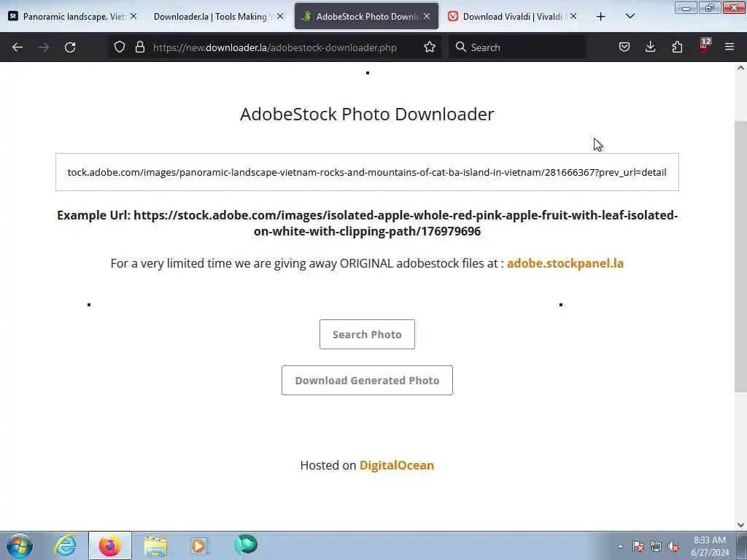Viewport: 747px width, 560px height.
Task: Show the Firefox downloads panel
Action: point(650,47)
